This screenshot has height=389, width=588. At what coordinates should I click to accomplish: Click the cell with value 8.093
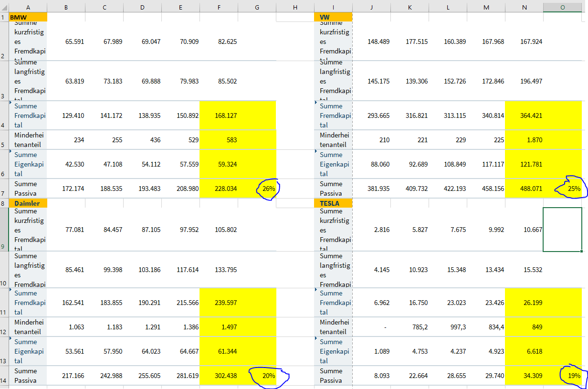point(371,376)
